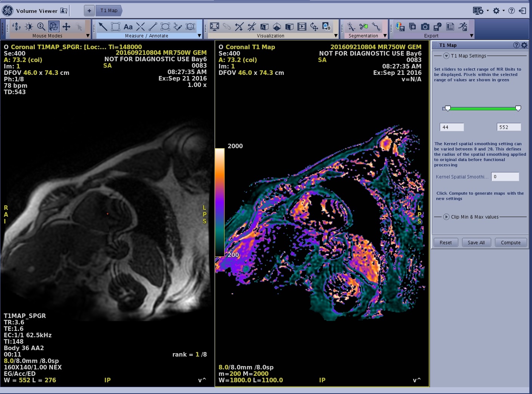Select the window/level brightness mouse mode
Screen dimensions: 532x394
pos(29,26)
